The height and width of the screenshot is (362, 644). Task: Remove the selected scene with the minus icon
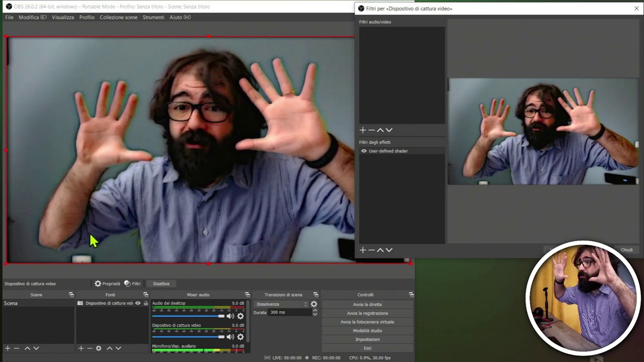(17, 348)
